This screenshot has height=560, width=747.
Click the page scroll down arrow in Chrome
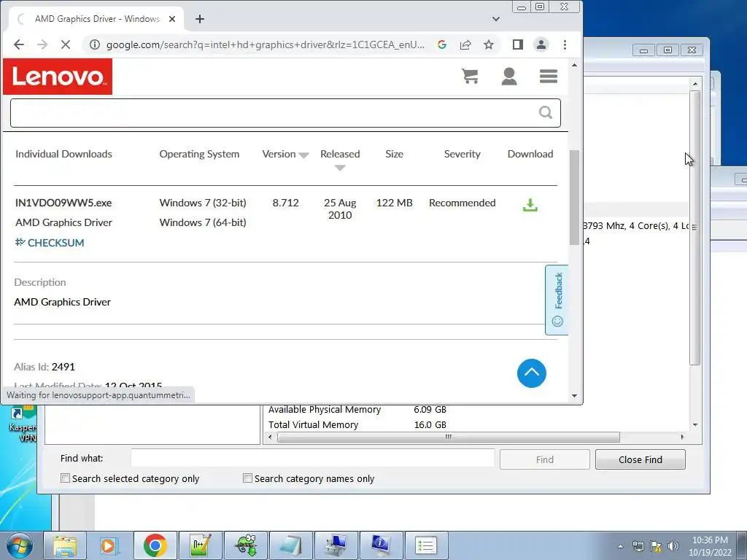574,396
